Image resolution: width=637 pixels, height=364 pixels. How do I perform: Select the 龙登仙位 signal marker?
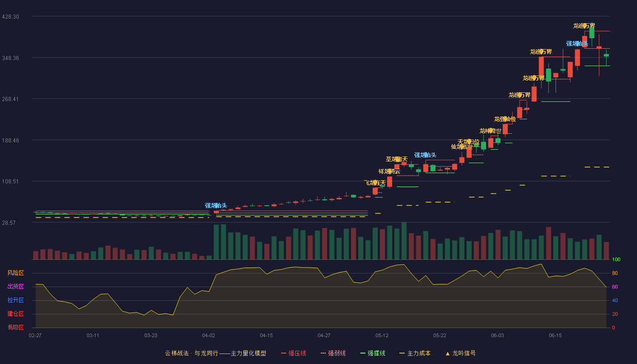click(x=505, y=119)
